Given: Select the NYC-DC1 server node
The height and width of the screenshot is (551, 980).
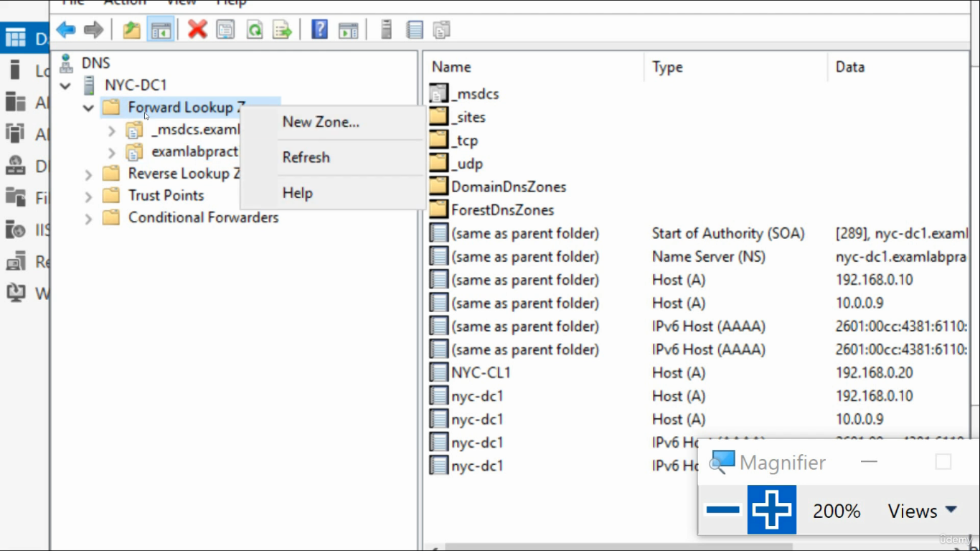Looking at the screenshot, I should (x=136, y=85).
